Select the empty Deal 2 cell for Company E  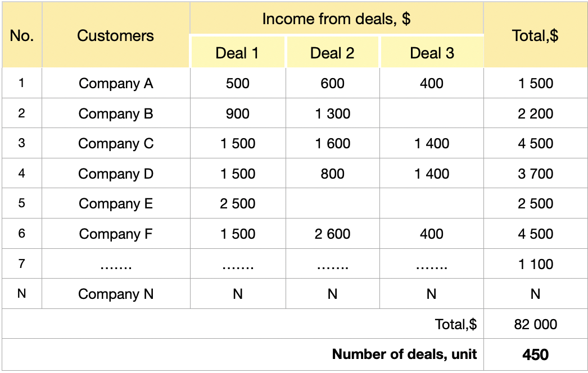(x=332, y=204)
